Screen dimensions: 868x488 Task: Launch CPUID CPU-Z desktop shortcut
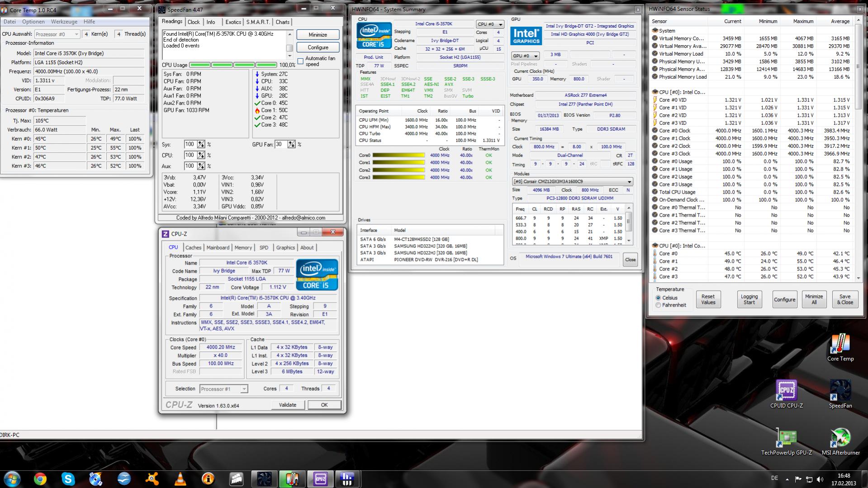point(786,393)
